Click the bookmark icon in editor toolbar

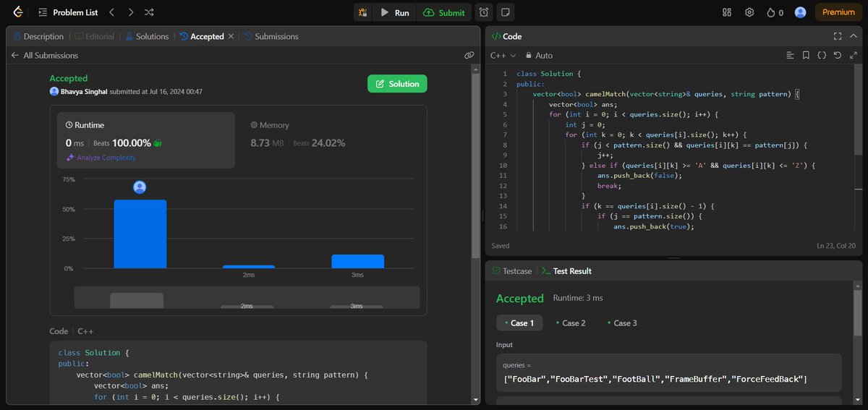pos(806,55)
